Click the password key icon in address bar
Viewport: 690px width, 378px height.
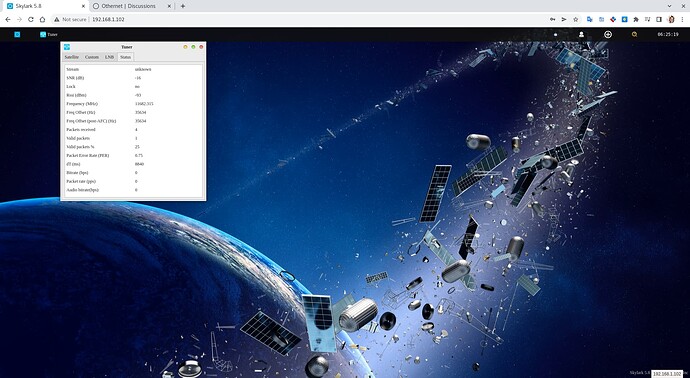[552, 19]
